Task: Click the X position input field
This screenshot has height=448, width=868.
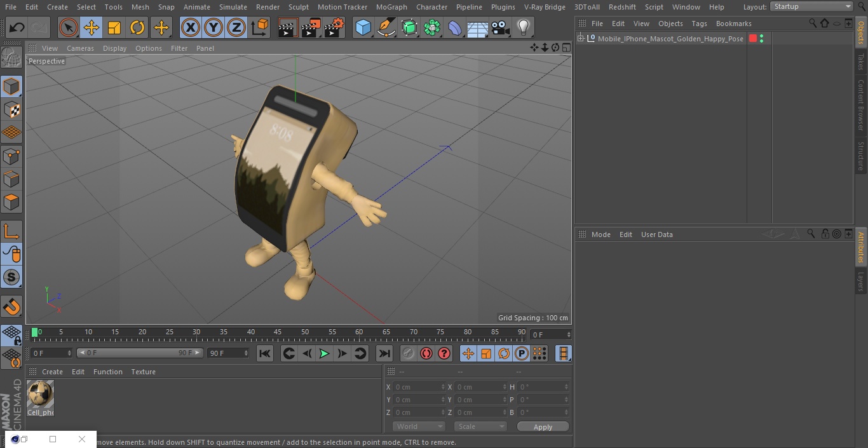Action: (418, 387)
